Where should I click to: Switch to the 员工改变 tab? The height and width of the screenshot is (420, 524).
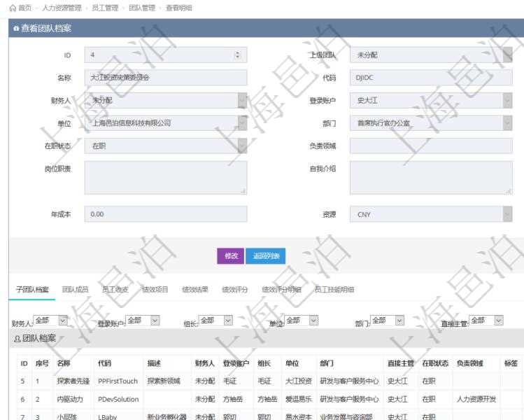(x=115, y=290)
